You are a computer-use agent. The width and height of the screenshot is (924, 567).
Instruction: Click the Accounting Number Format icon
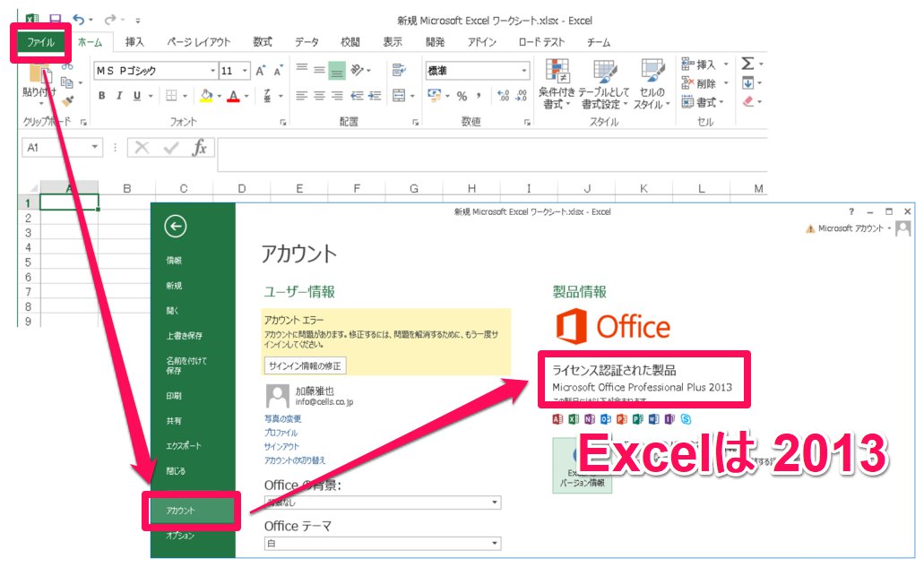coord(435,95)
